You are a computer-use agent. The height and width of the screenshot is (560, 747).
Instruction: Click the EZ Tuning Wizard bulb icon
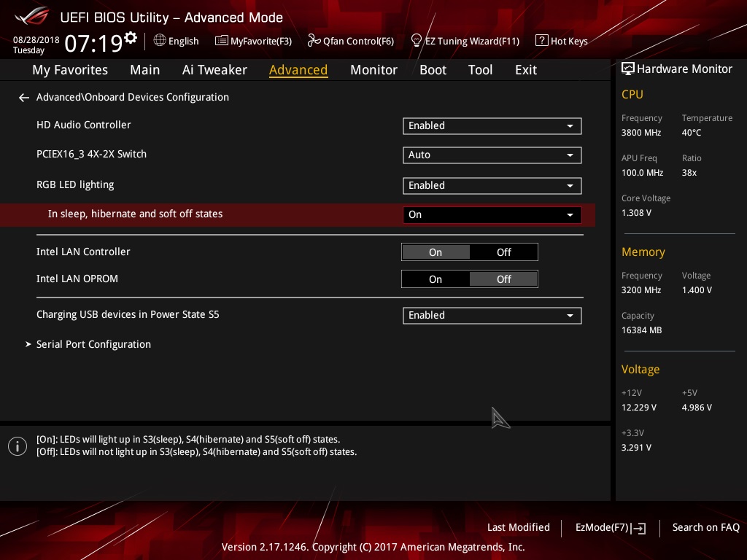pyautogui.click(x=416, y=41)
